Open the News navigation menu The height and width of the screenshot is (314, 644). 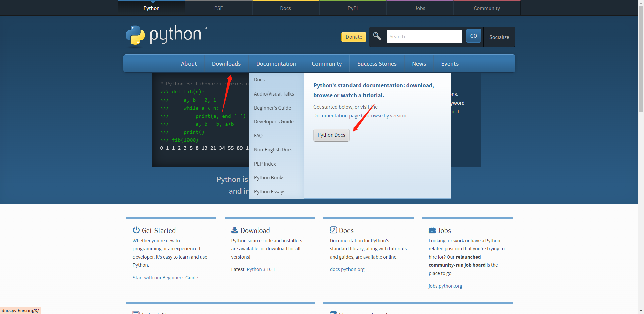(419, 64)
